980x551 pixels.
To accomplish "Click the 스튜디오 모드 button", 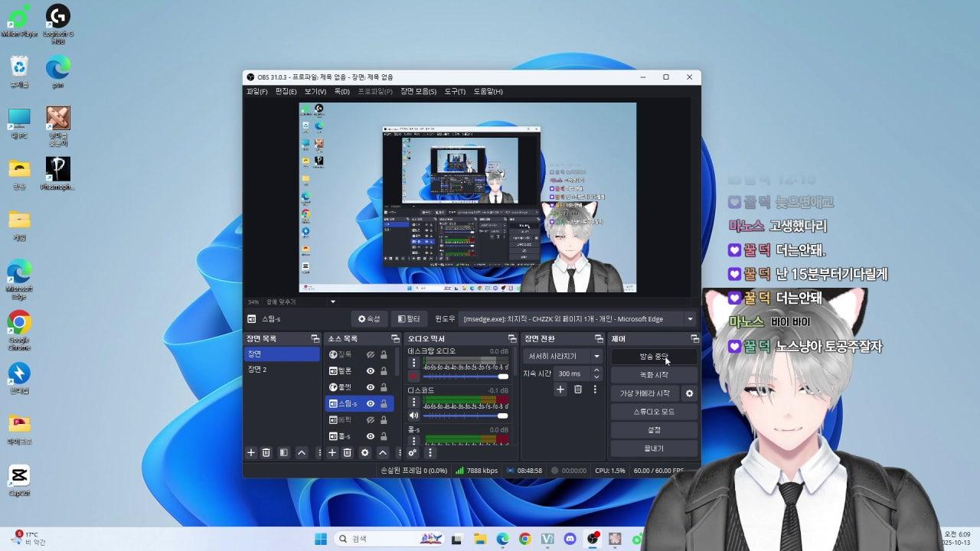I will pos(654,412).
